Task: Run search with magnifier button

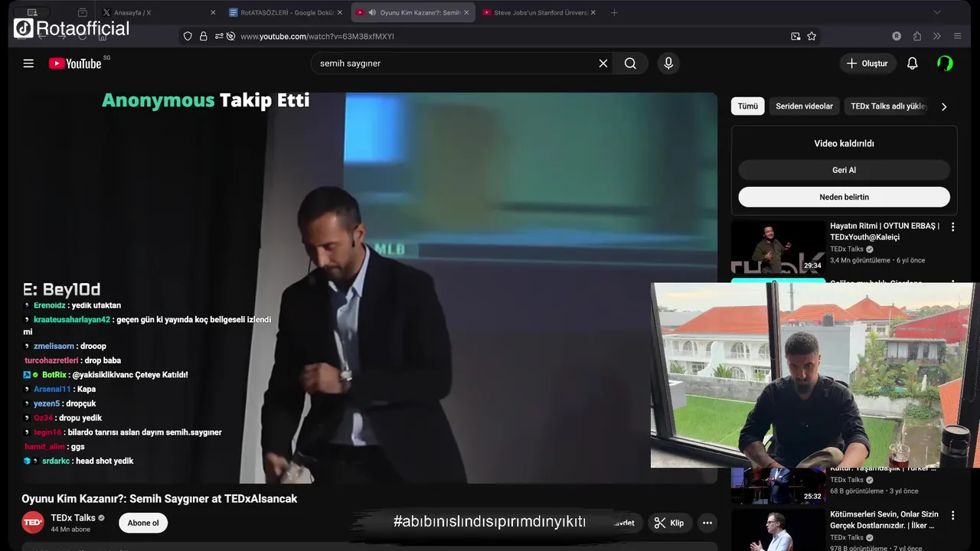Action: click(630, 64)
